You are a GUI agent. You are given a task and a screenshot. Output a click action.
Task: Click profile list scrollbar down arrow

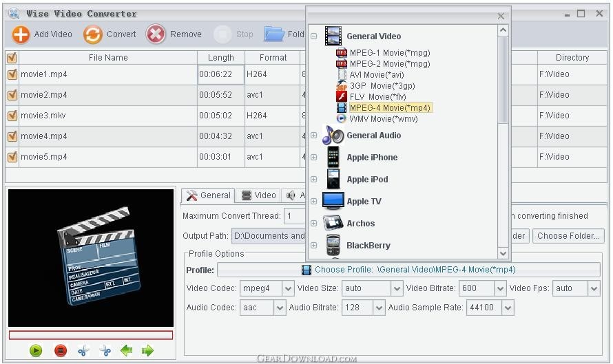[503, 253]
